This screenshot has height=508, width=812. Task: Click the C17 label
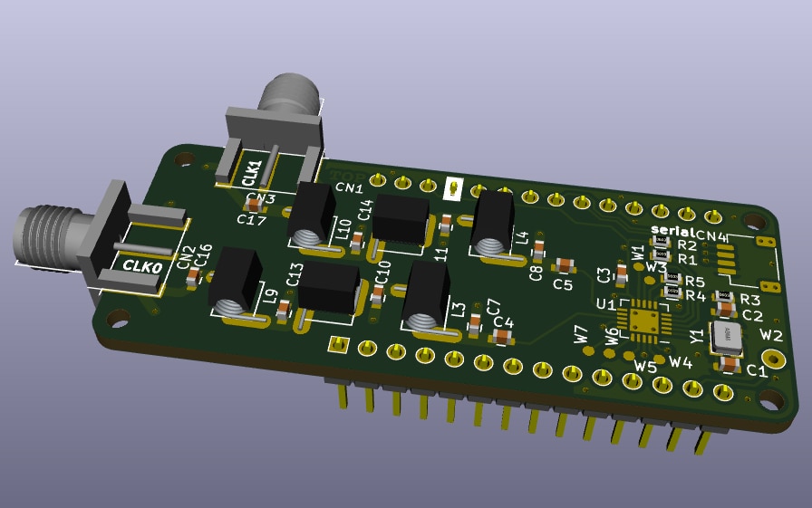pyautogui.click(x=252, y=219)
